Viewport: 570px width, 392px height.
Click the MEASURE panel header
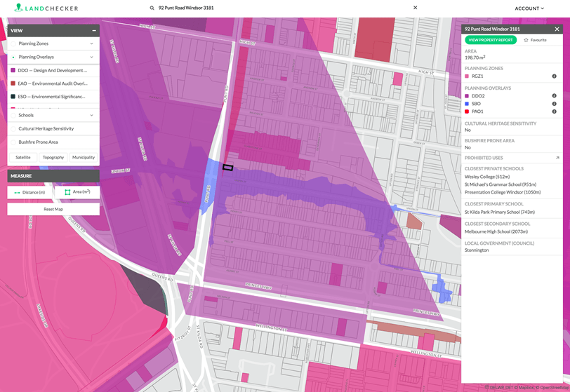pos(53,176)
